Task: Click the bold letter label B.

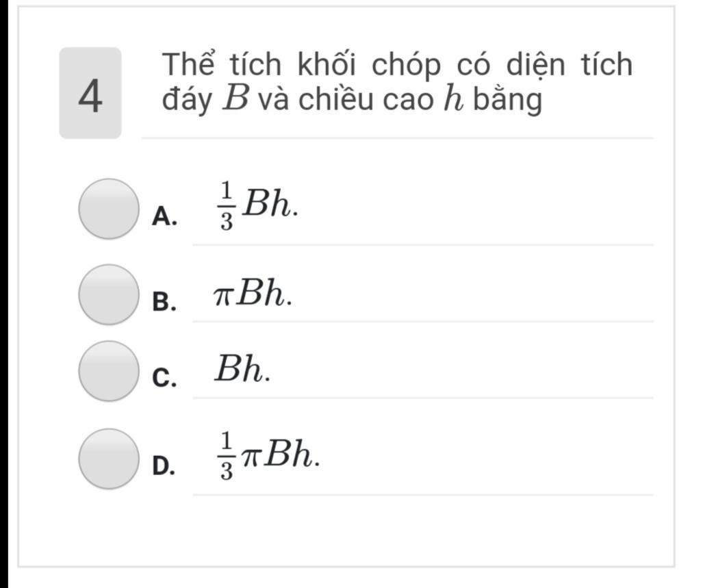Action: (x=164, y=302)
